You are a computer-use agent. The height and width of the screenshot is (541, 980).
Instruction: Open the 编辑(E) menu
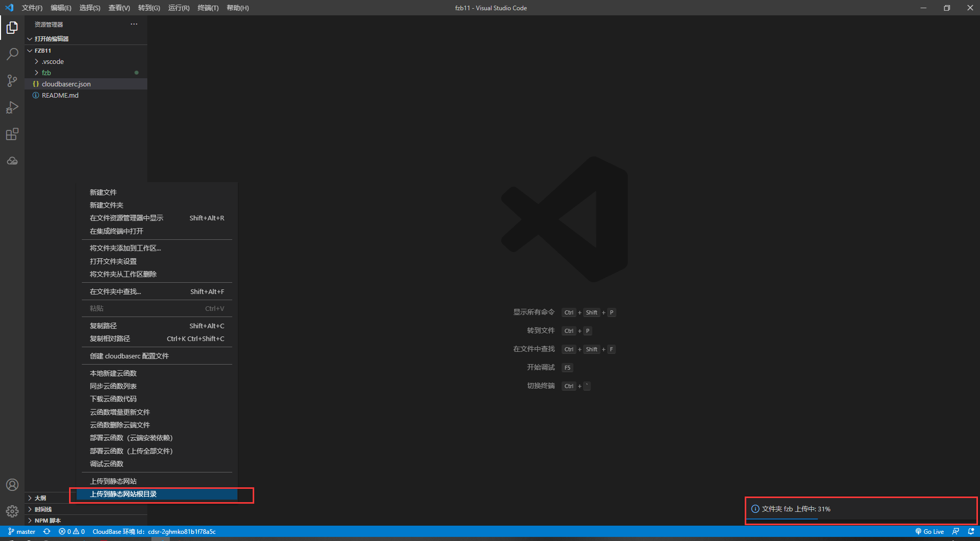tap(61, 8)
